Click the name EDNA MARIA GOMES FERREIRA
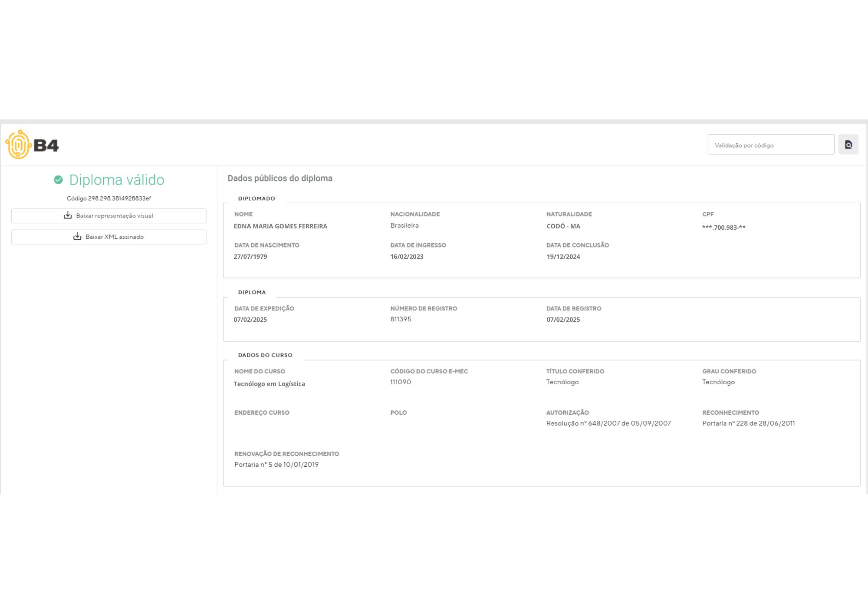The width and height of the screenshot is (868, 614). pyautogui.click(x=280, y=226)
